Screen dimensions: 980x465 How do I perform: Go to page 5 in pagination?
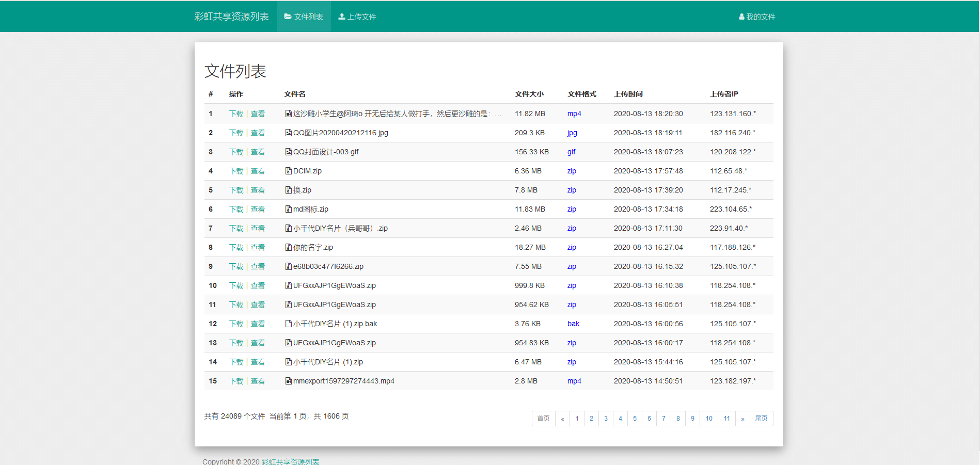(635, 419)
